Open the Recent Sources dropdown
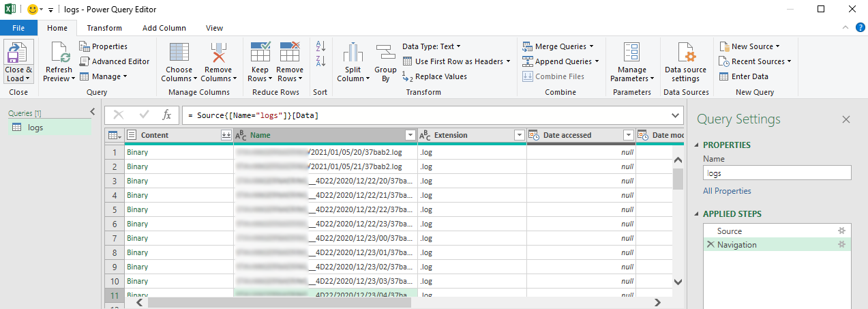This screenshot has width=868, height=309. pos(756,61)
